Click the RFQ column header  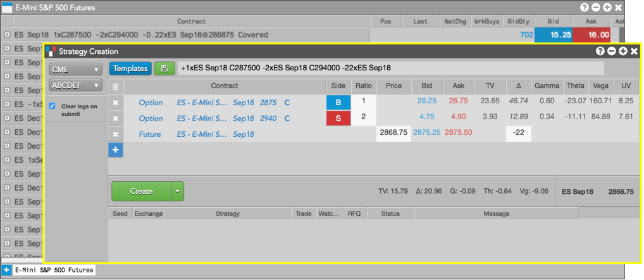[x=354, y=214]
